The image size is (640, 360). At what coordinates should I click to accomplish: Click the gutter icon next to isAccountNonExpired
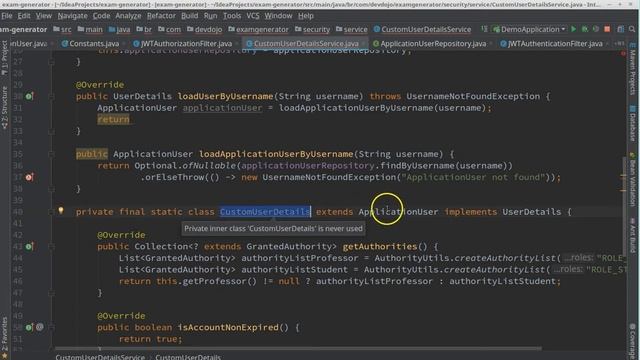29,327
